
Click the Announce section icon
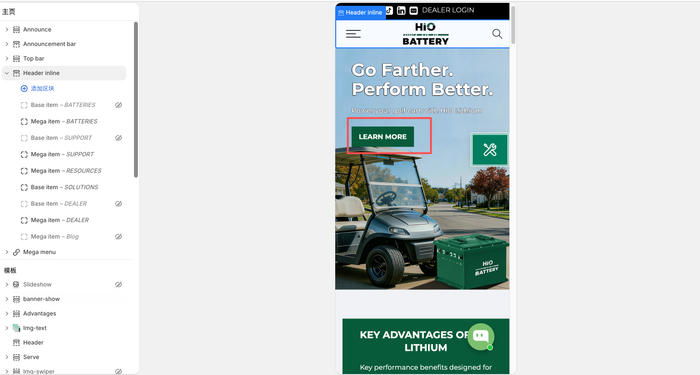[17, 29]
